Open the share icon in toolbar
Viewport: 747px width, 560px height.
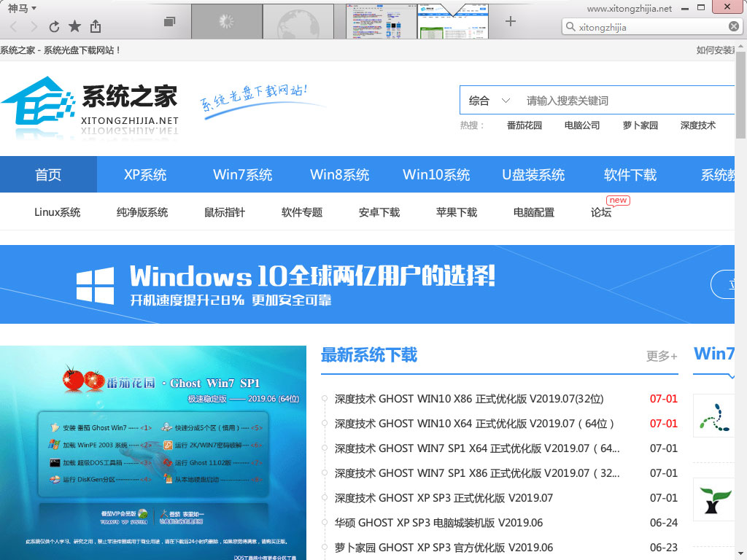(x=96, y=27)
